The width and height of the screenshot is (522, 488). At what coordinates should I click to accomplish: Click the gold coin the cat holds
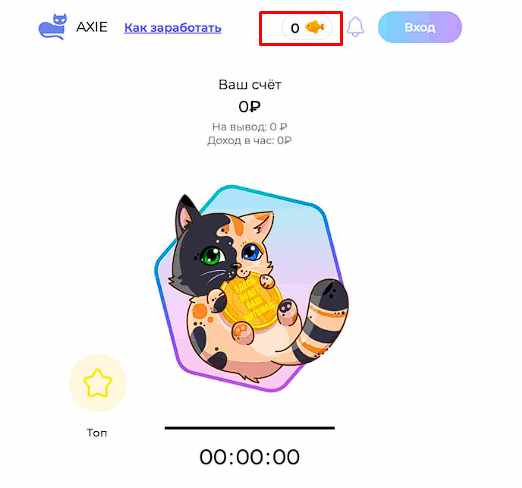pos(251,302)
